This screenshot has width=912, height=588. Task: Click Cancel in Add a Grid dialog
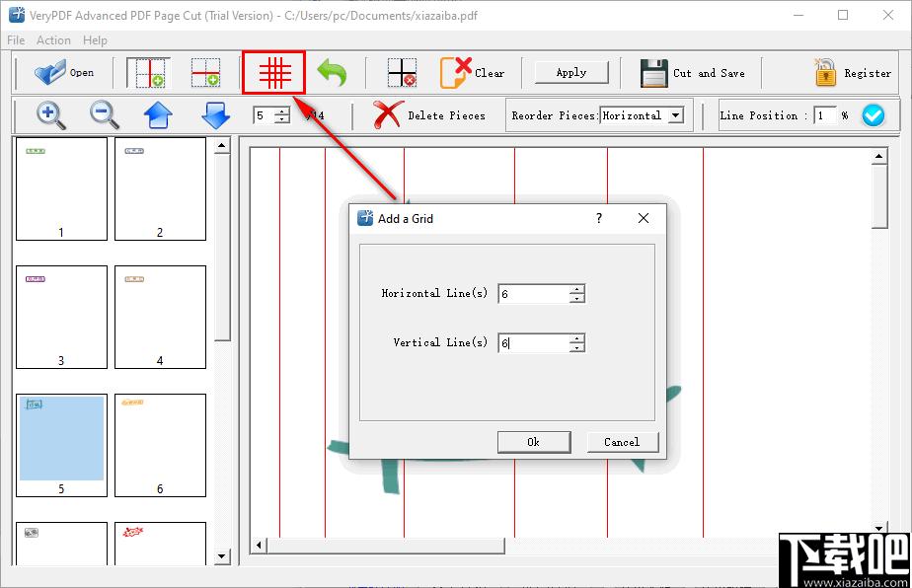pyautogui.click(x=623, y=442)
